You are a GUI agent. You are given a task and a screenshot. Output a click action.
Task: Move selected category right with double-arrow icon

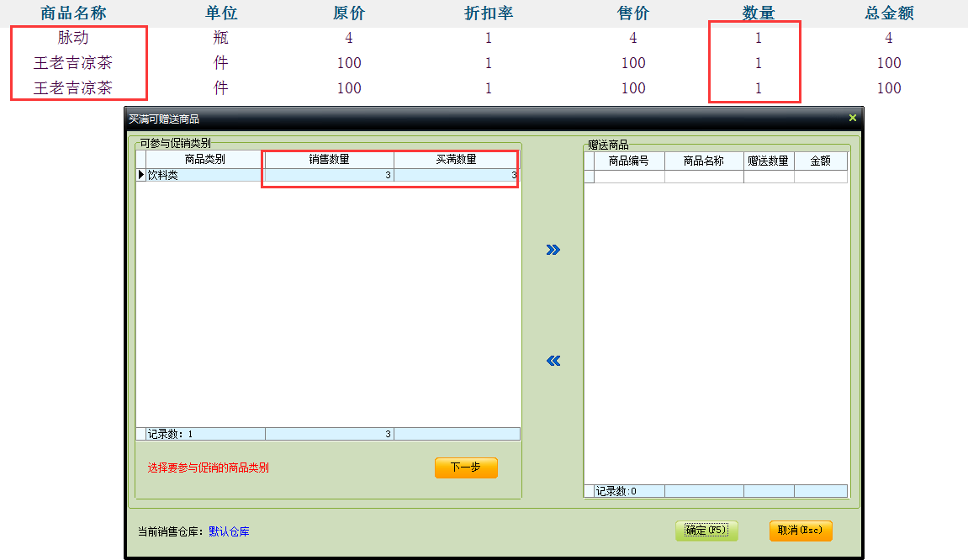point(553,250)
